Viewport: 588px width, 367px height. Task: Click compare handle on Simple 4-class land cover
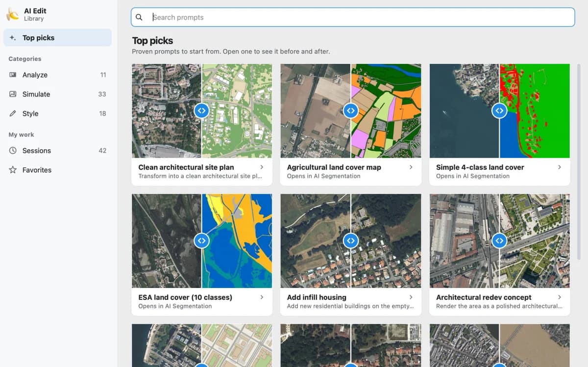499,110
